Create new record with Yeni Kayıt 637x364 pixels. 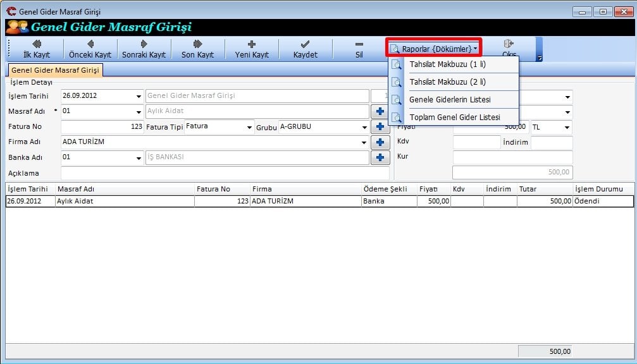[x=252, y=49]
